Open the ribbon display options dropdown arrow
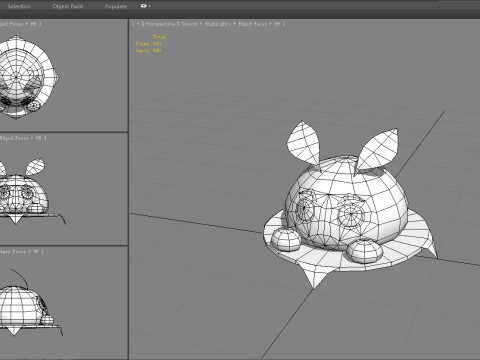 (150, 6)
